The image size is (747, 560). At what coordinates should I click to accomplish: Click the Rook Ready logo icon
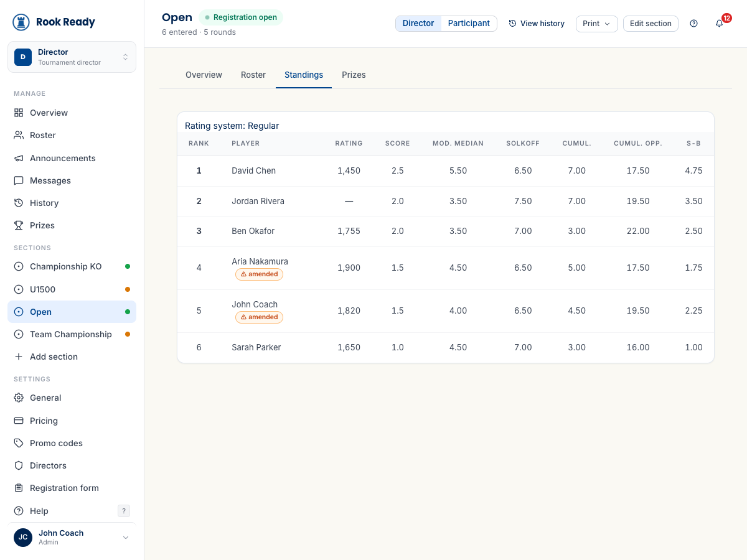coord(21,22)
